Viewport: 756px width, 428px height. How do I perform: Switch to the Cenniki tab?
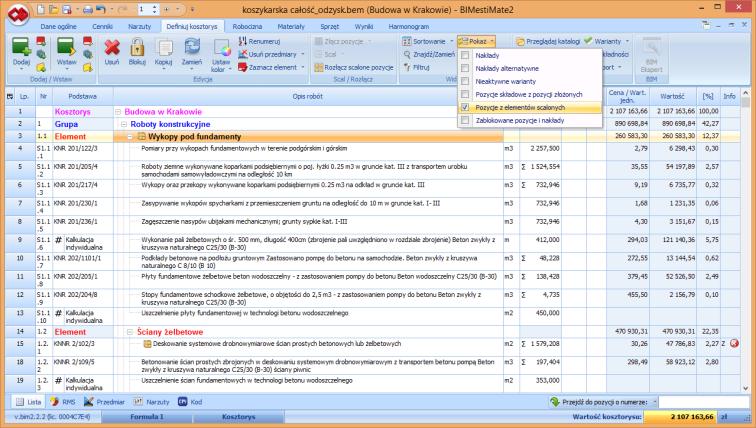pos(102,27)
